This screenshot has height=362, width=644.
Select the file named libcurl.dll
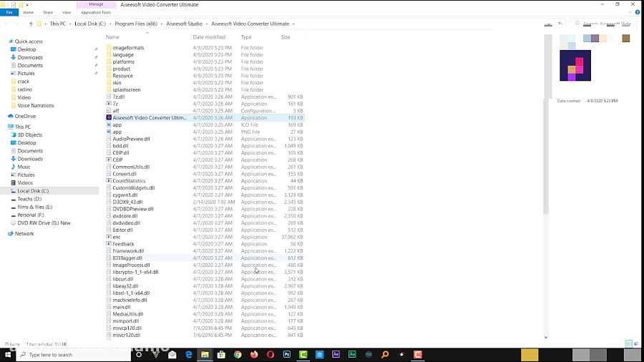[123, 279]
